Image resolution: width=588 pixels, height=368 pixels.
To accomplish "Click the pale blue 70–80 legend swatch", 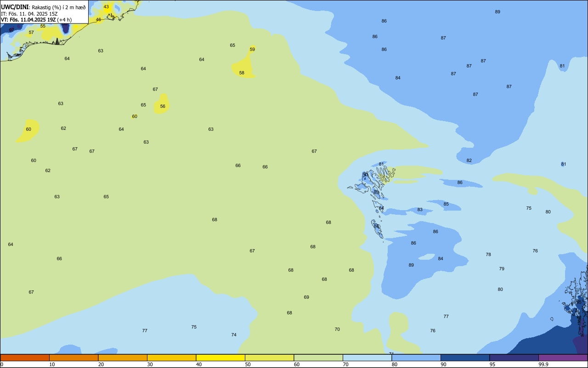I will click(367, 357).
